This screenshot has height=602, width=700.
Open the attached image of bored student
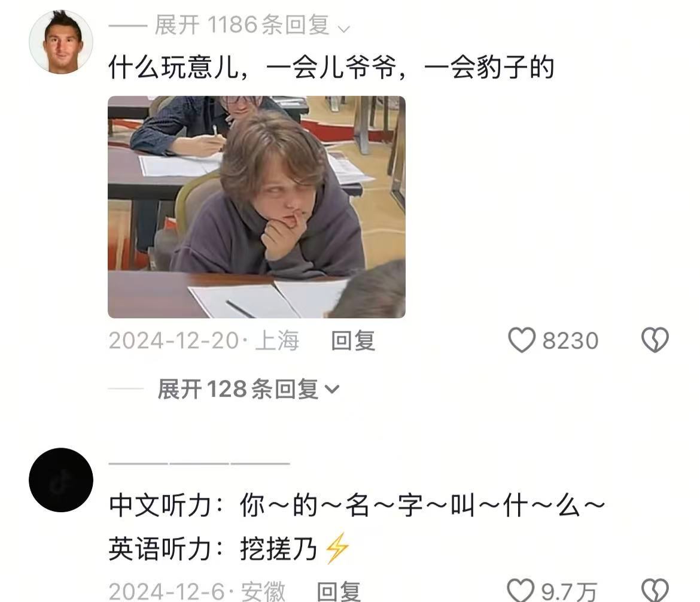[x=257, y=207]
